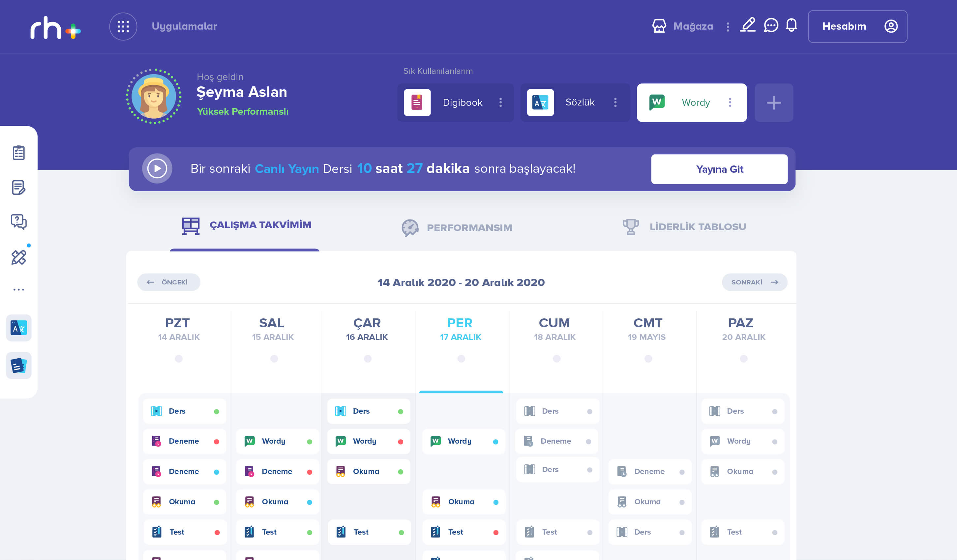Image resolution: width=957 pixels, height=560 pixels.
Task: Open the pencil edit icon in header
Action: click(x=748, y=25)
